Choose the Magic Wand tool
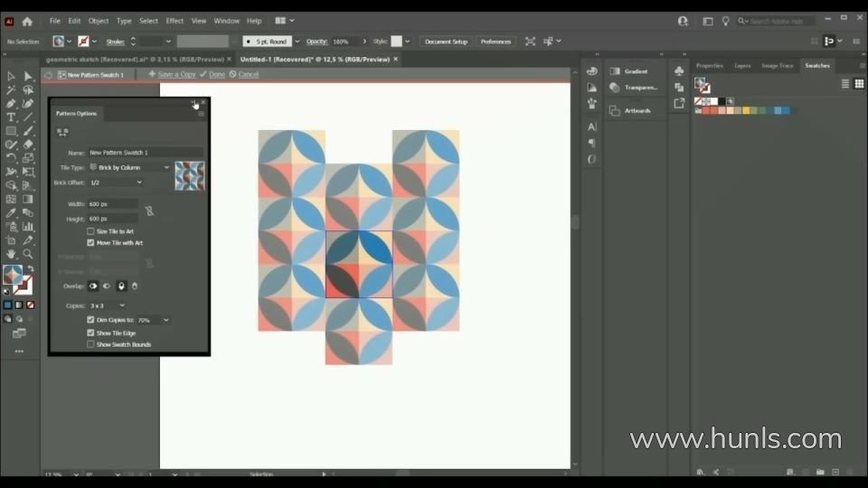 [x=11, y=89]
